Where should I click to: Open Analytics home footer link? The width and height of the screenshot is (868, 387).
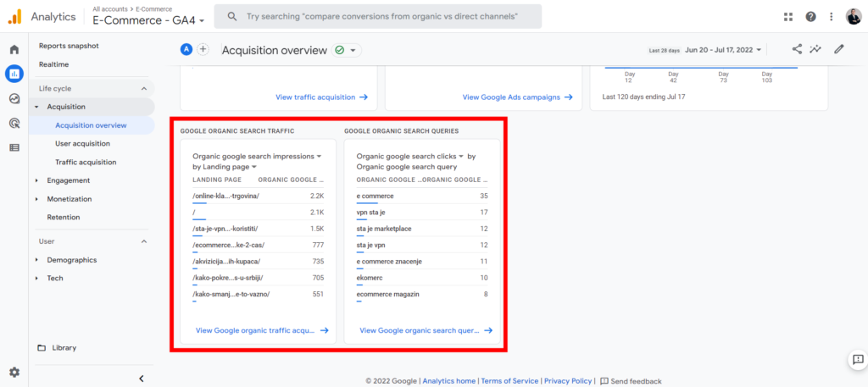(449, 381)
